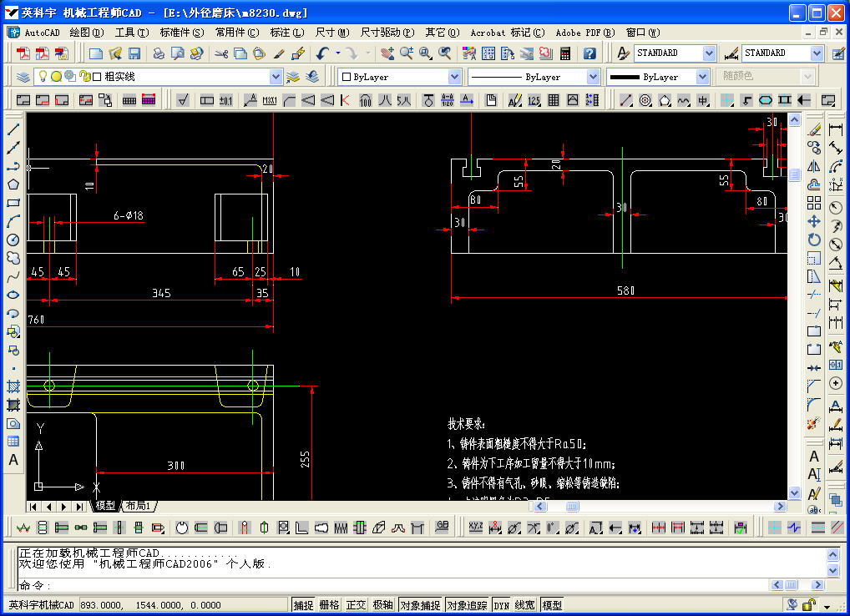Open Layer Properties Manager icon
This screenshot has height=616, width=850.
click(23, 77)
